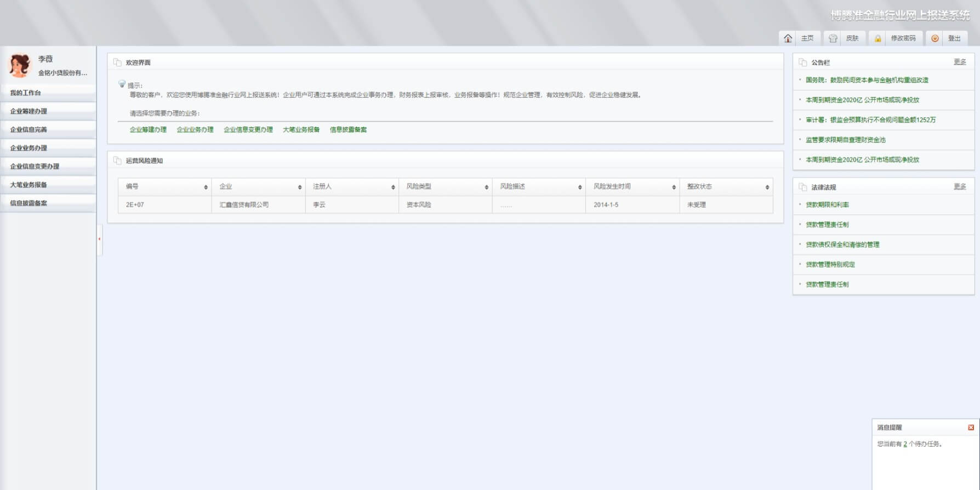Click the lock icon for 修改密码
The height and width of the screenshot is (490, 980).
878,38
